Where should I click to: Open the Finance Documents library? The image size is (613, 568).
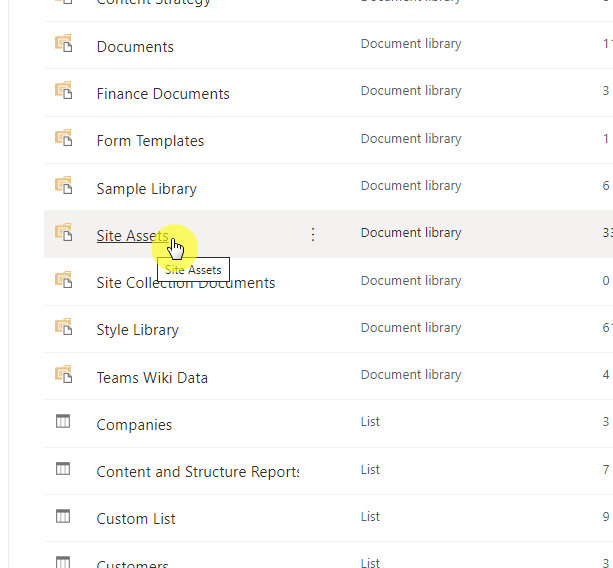click(163, 94)
